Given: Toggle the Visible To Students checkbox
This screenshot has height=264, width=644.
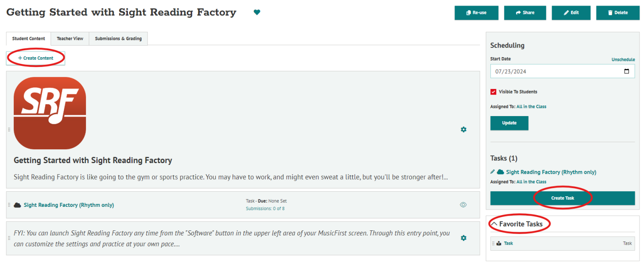Looking at the screenshot, I should click(494, 92).
